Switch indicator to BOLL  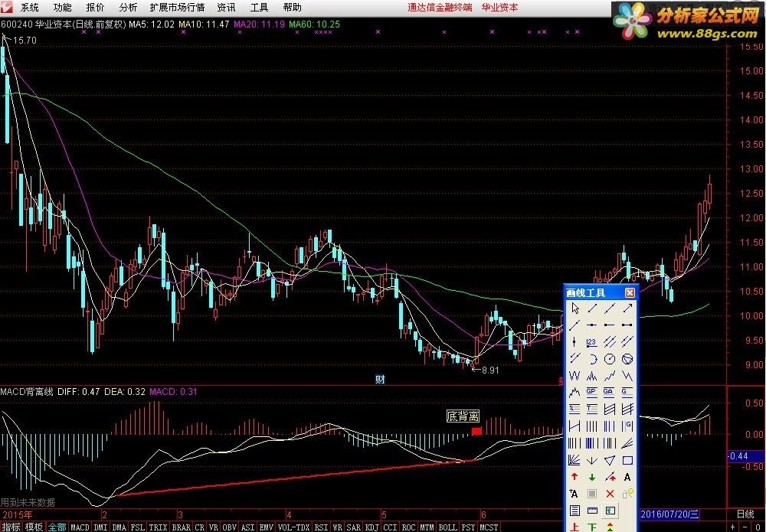447,527
